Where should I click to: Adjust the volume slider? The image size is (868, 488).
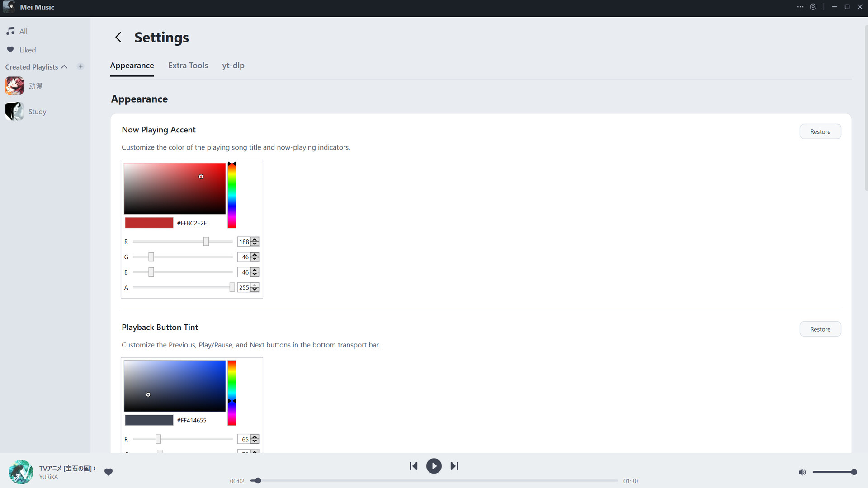835,472
